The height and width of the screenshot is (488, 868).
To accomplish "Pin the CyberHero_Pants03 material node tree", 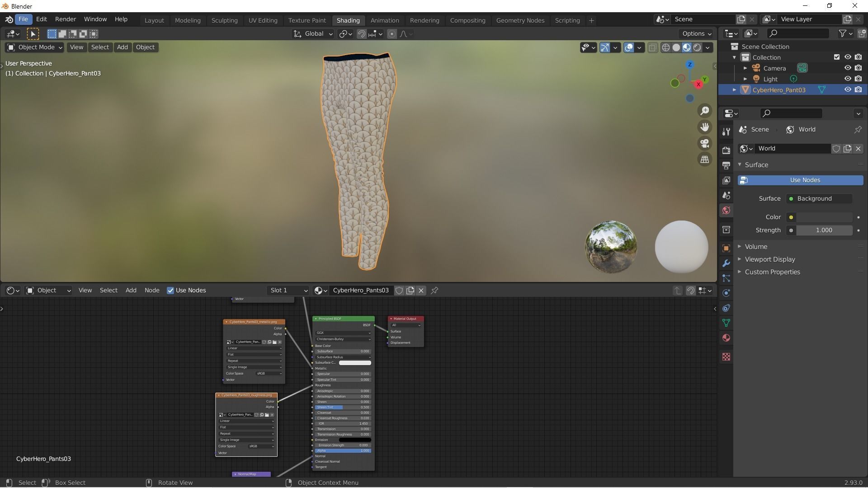I will click(434, 291).
